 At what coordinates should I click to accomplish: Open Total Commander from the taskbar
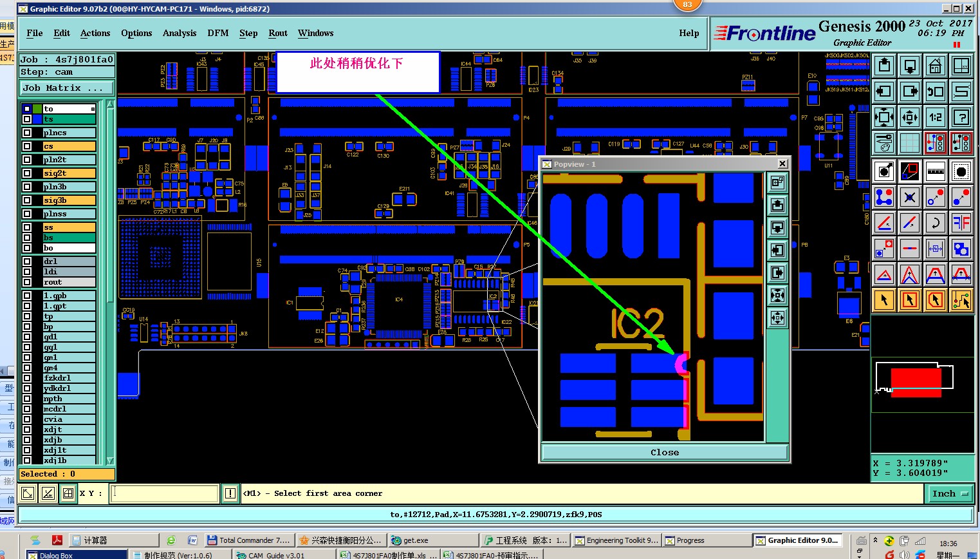[x=249, y=540]
